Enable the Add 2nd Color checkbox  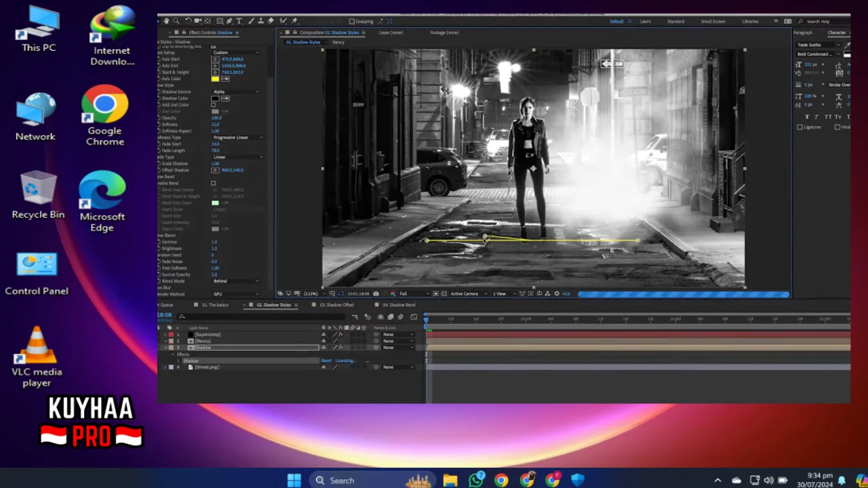214,105
